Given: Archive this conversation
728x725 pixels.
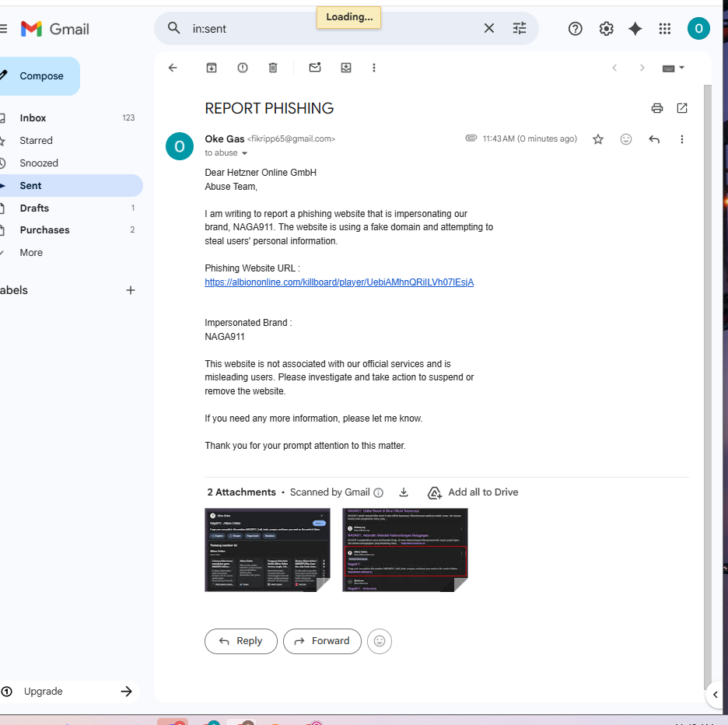Looking at the screenshot, I should click(212, 68).
